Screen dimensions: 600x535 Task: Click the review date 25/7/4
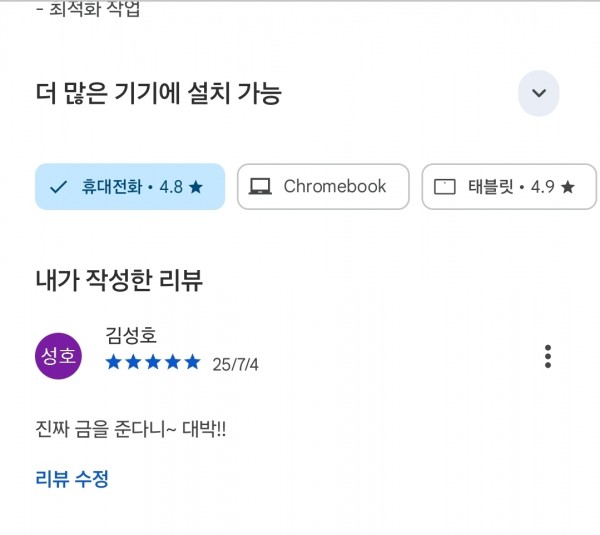235,364
